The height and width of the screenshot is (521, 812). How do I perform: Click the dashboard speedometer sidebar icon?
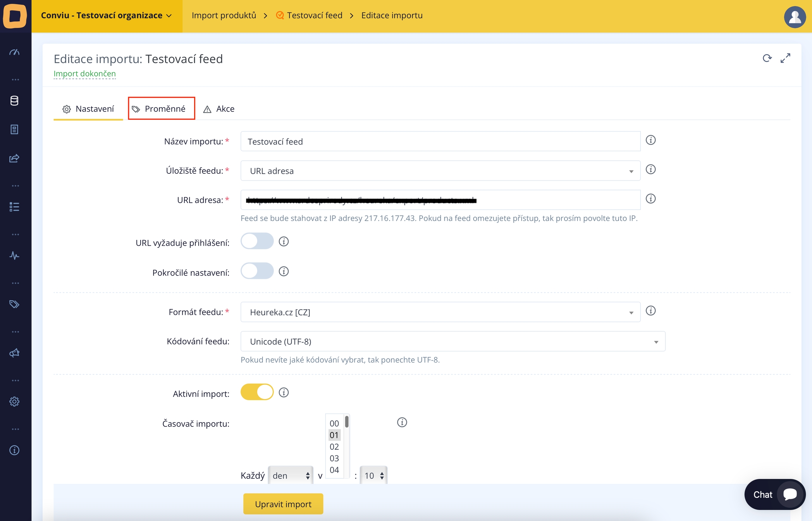pos(14,52)
